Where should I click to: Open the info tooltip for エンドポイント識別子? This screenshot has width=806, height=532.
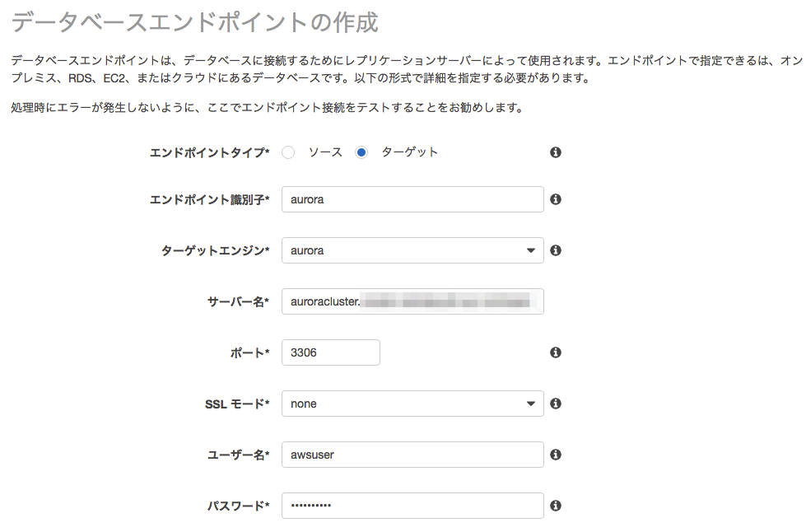pos(555,199)
